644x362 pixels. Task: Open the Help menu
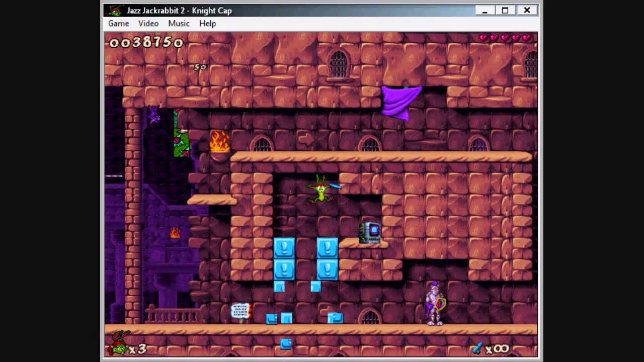click(x=207, y=24)
